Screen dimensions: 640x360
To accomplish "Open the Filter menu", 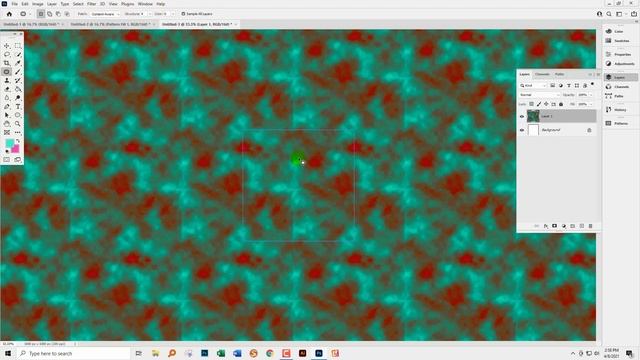I will pos(91,4).
